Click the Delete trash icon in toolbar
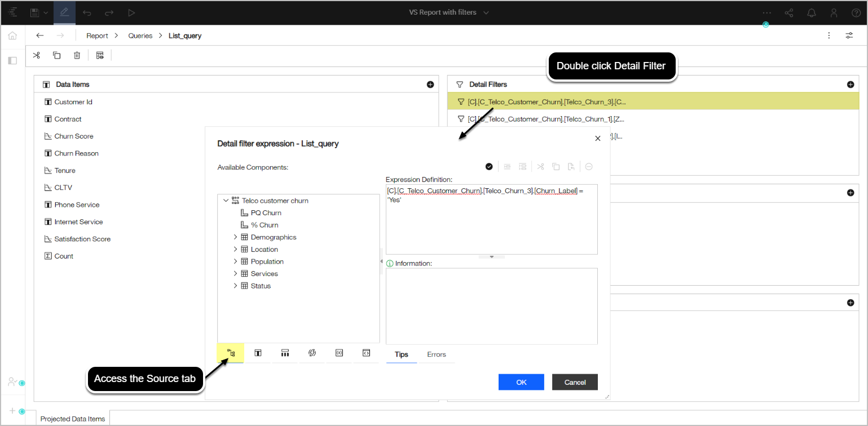The width and height of the screenshot is (868, 426). (x=77, y=55)
